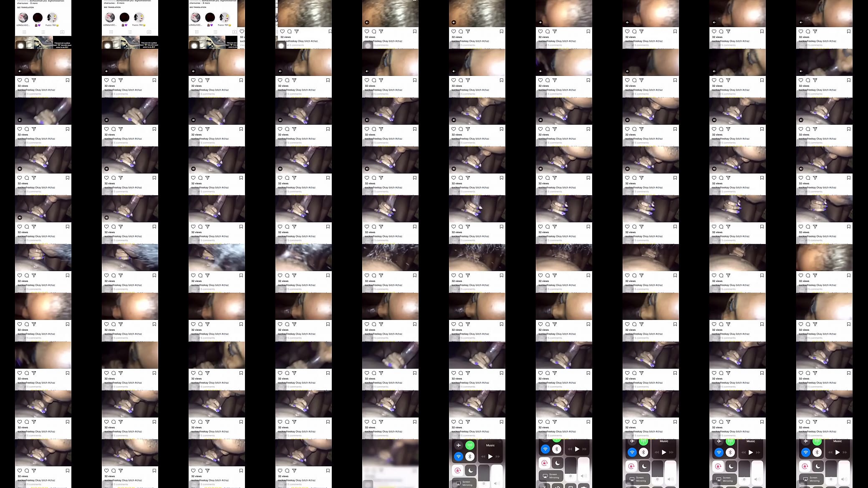Toggle Wi-Fi in the first Control Center frame
868x488 pixels.
459,457
